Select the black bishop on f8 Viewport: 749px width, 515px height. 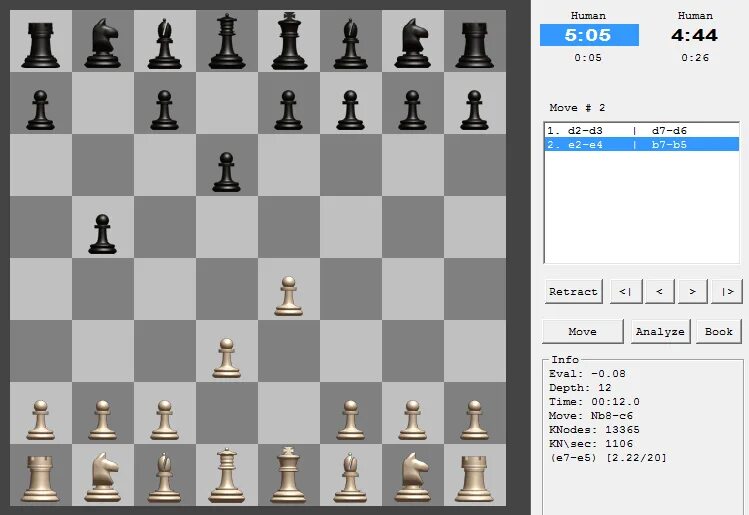coord(351,43)
